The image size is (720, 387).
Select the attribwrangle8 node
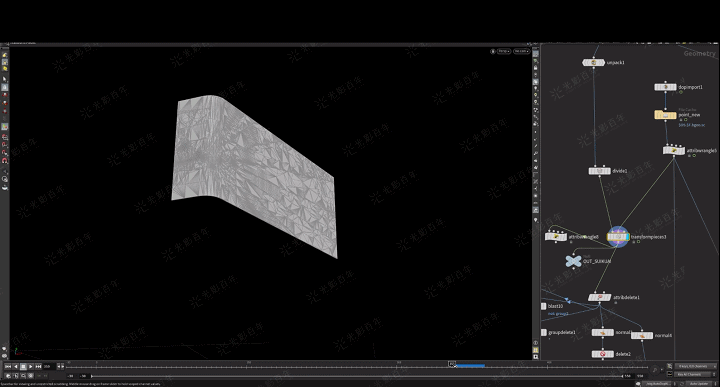(x=556, y=237)
